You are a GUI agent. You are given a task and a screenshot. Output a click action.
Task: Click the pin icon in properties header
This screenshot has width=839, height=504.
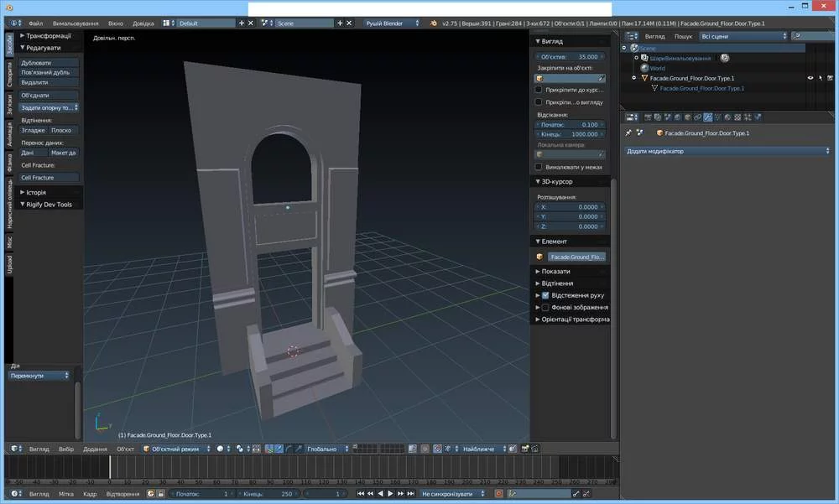[628, 132]
